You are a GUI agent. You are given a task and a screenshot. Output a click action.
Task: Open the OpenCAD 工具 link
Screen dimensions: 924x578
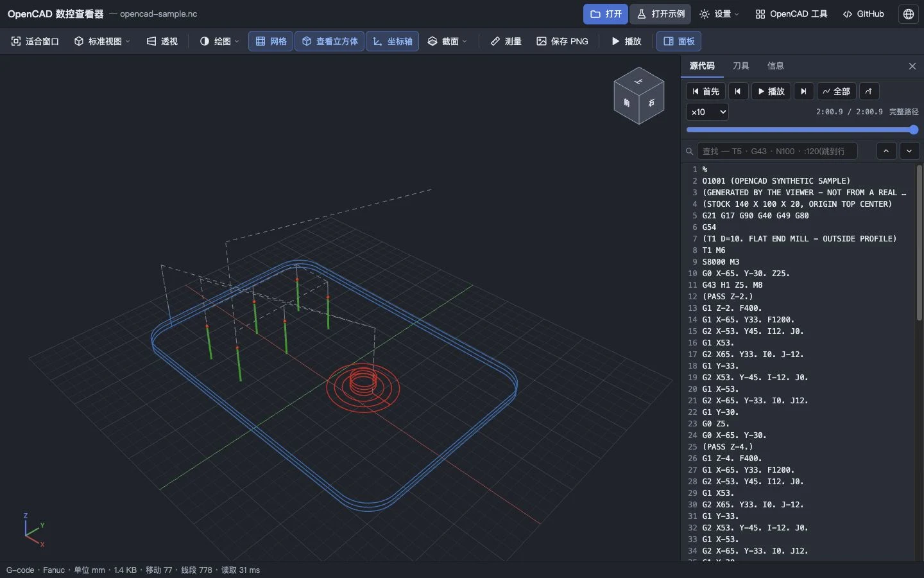point(791,13)
